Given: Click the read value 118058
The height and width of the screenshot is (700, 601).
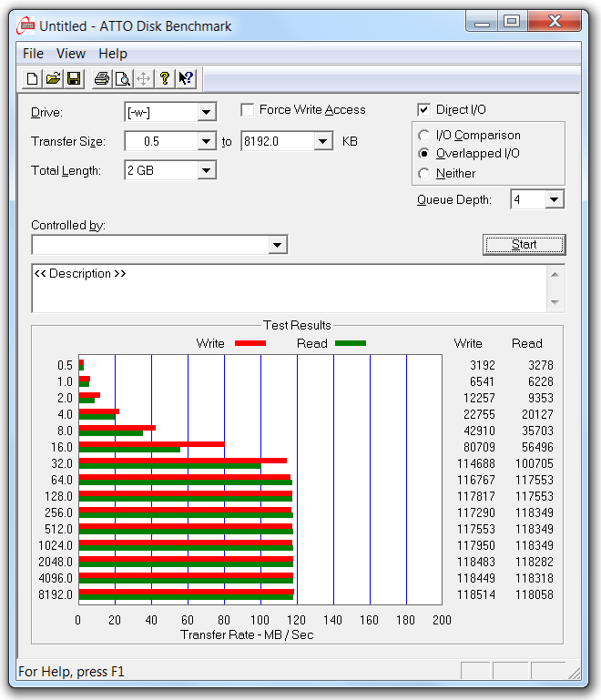Looking at the screenshot, I should [534, 594].
